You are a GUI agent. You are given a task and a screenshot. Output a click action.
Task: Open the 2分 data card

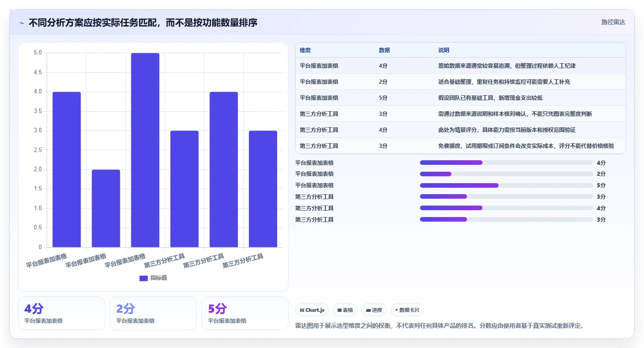click(x=153, y=313)
